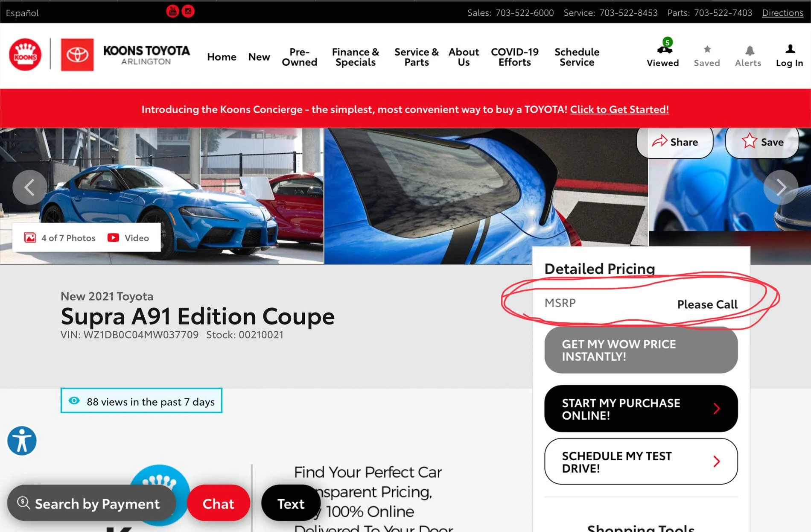Click the Koons Toyota Arlington wordmark
The width and height of the screenshot is (811, 532).
[146, 55]
